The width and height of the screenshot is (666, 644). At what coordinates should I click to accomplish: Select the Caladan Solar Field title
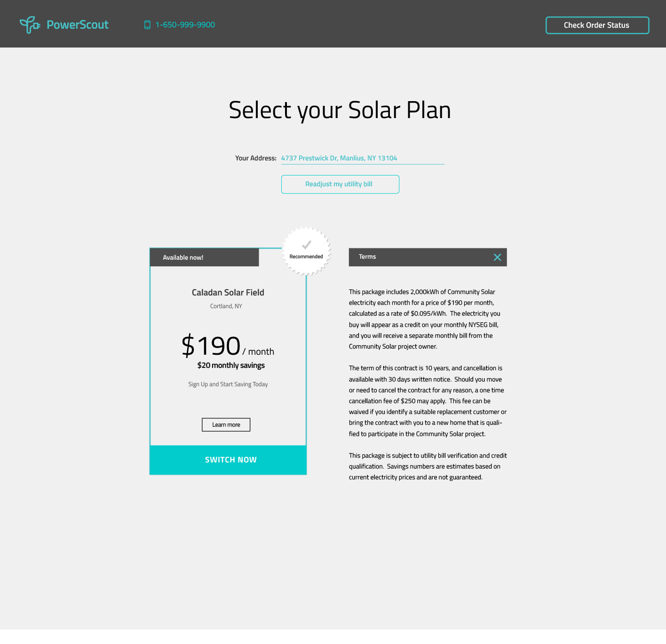coord(228,293)
